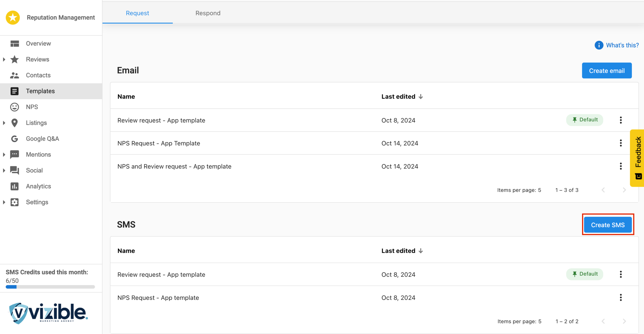This screenshot has width=644, height=334.
Task: Click the SMS credits usage progress bar
Action: point(50,287)
